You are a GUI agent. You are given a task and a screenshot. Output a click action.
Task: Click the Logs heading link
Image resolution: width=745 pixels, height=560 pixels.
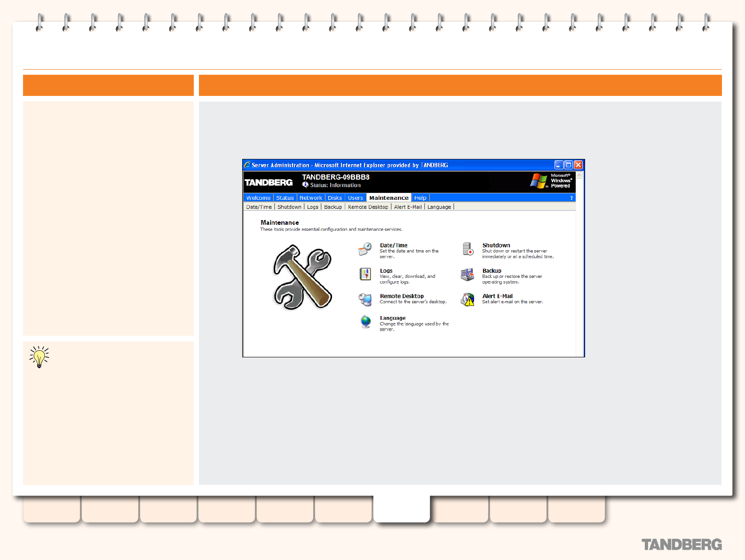[386, 271]
